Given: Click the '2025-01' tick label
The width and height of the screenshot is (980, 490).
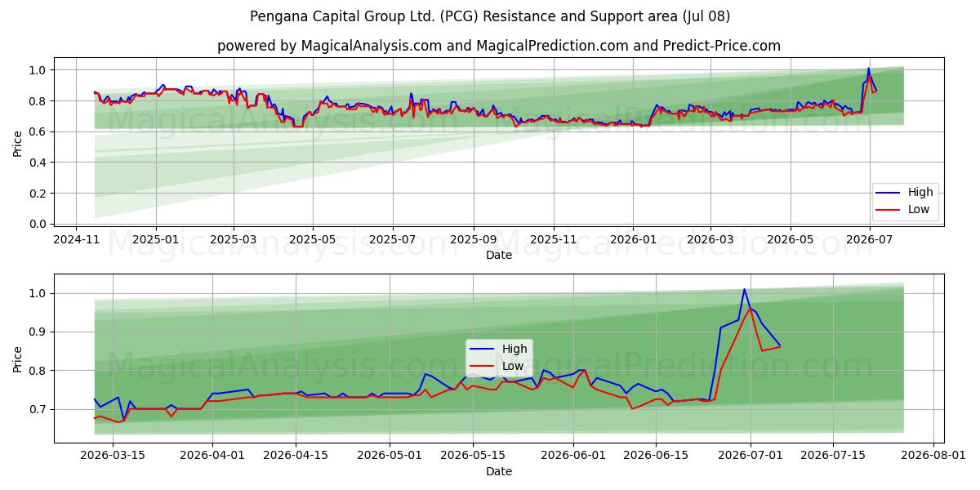Looking at the screenshot, I should click(x=155, y=239).
